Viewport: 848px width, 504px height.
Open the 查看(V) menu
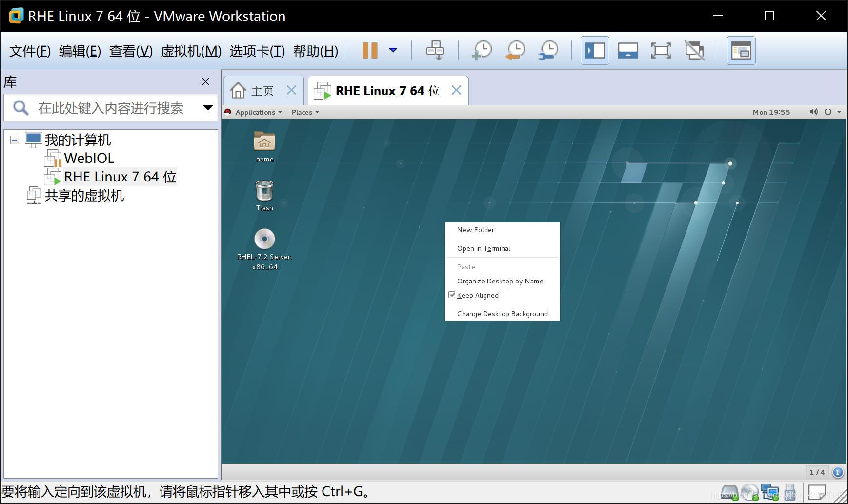[x=131, y=51]
